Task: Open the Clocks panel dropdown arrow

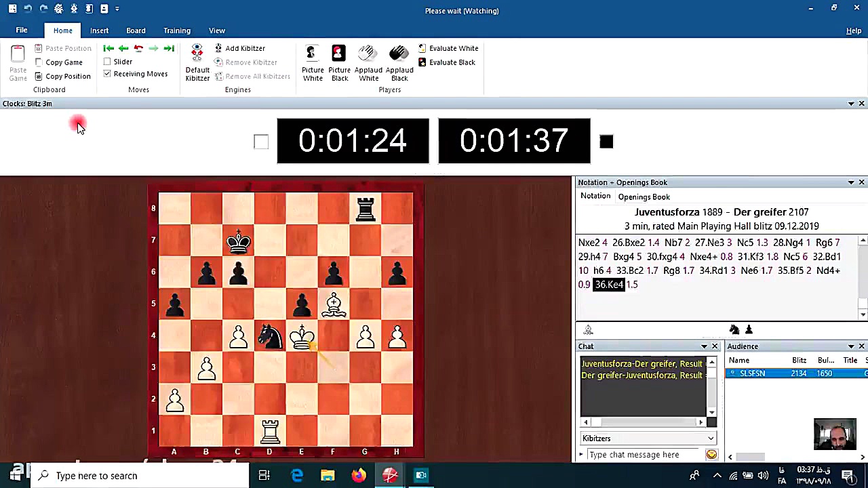Action: coord(851,104)
